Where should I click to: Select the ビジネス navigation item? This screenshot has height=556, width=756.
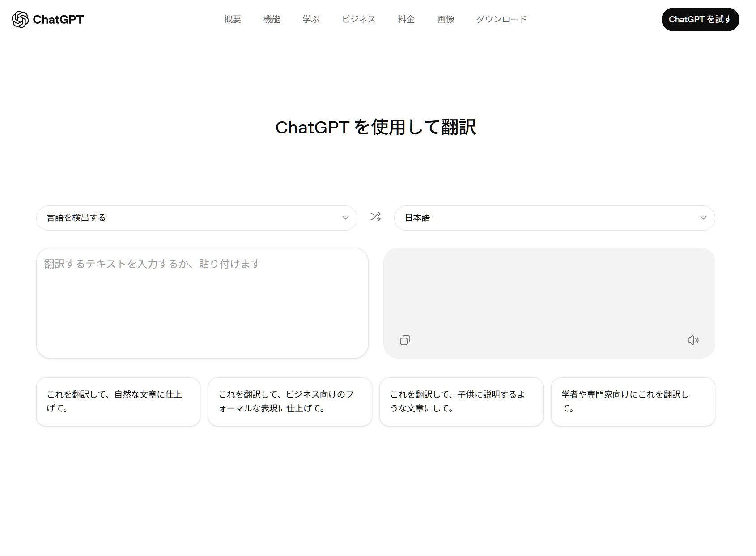pyautogui.click(x=358, y=19)
